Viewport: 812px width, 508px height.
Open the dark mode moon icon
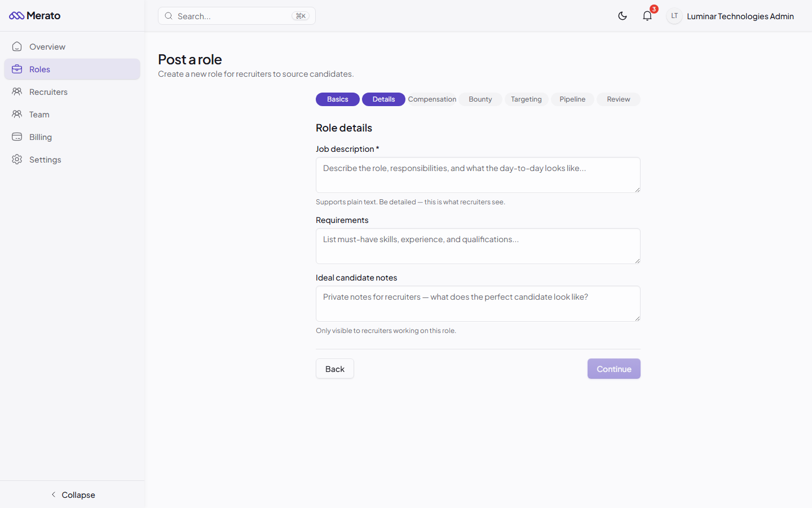click(x=623, y=16)
